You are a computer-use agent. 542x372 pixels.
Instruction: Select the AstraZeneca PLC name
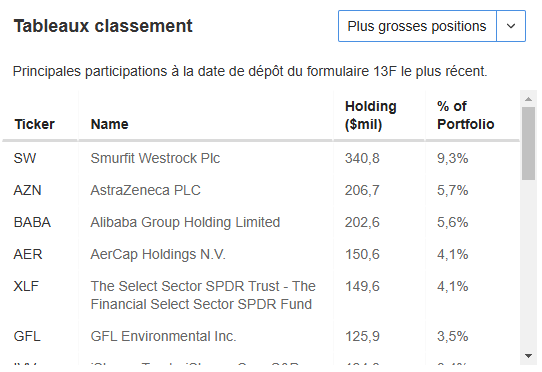[145, 190]
